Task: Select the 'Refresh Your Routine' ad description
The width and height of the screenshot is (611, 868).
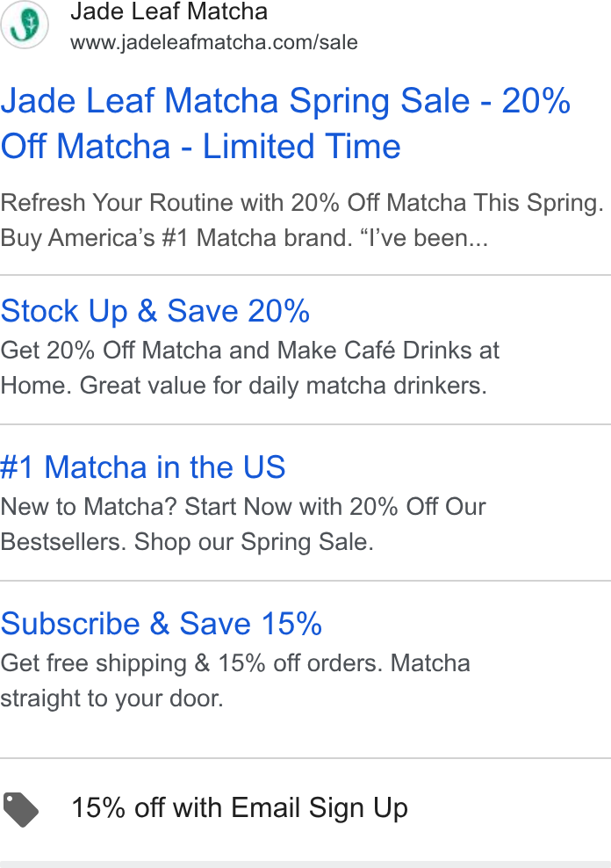Action: (302, 203)
